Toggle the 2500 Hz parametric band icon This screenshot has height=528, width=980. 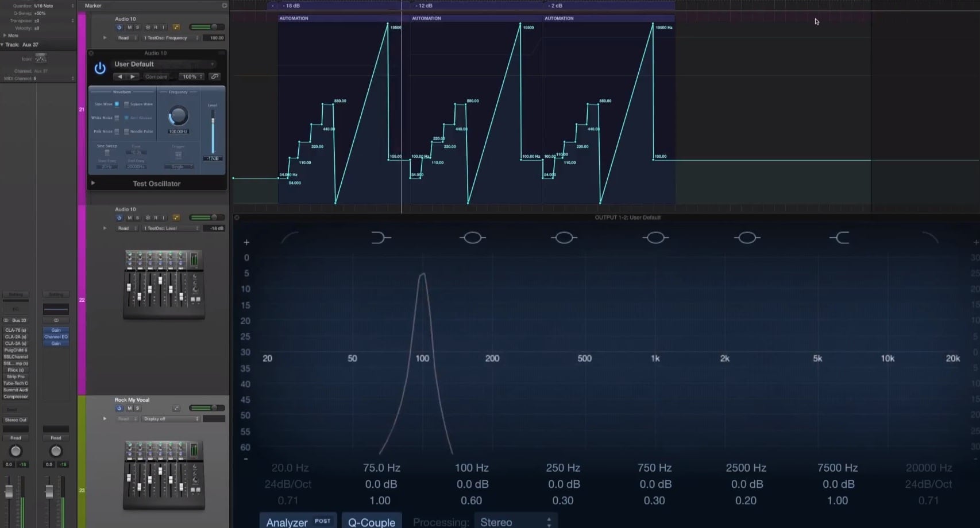tap(747, 238)
